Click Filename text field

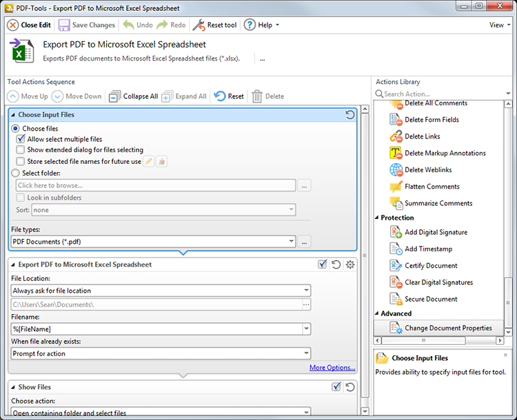[x=156, y=328]
